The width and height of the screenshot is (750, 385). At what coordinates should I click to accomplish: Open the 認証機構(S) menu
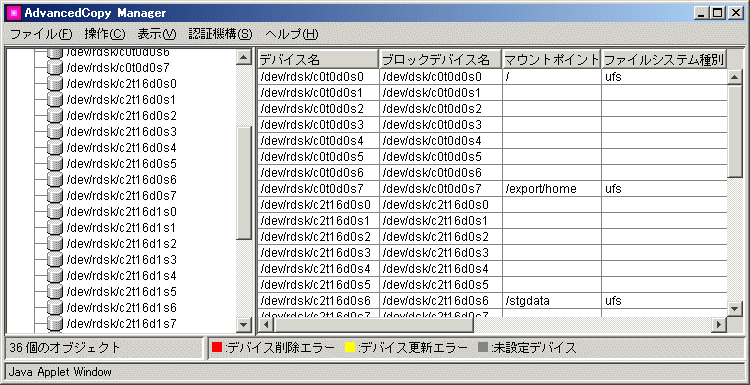click(x=220, y=34)
